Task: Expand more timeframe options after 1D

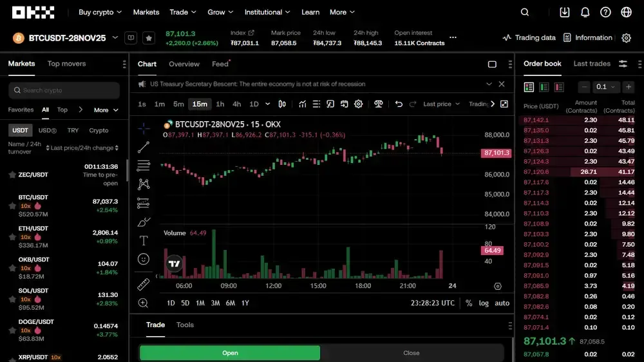Action: point(267,104)
